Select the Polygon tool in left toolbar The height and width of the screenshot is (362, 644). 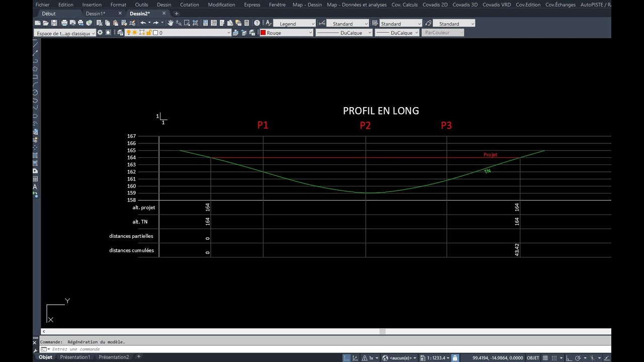[35, 69]
